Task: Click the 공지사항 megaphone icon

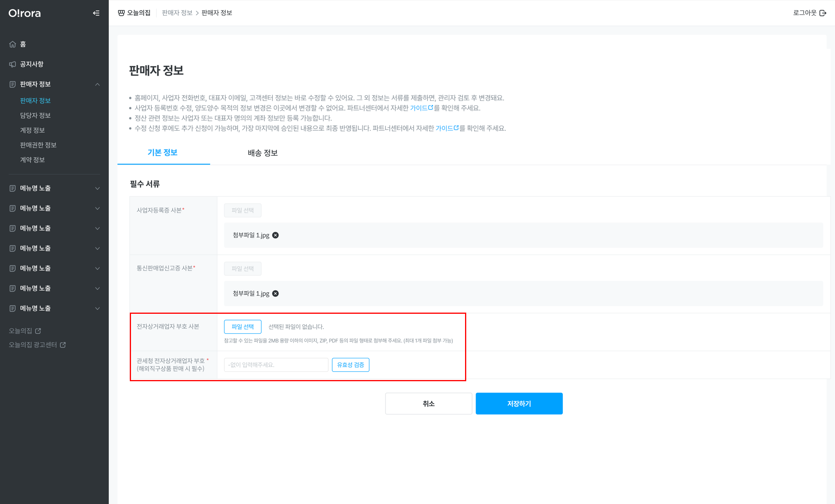Action: (x=12, y=64)
